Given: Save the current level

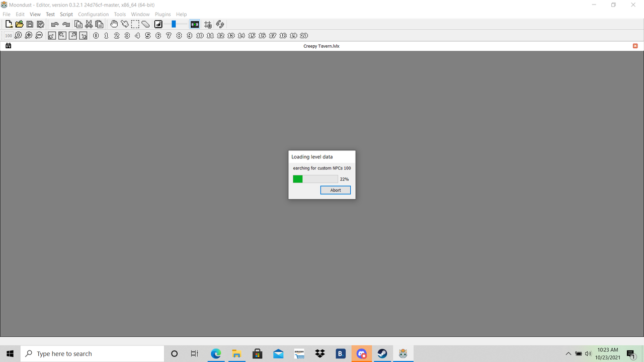Looking at the screenshot, I should pos(30,24).
